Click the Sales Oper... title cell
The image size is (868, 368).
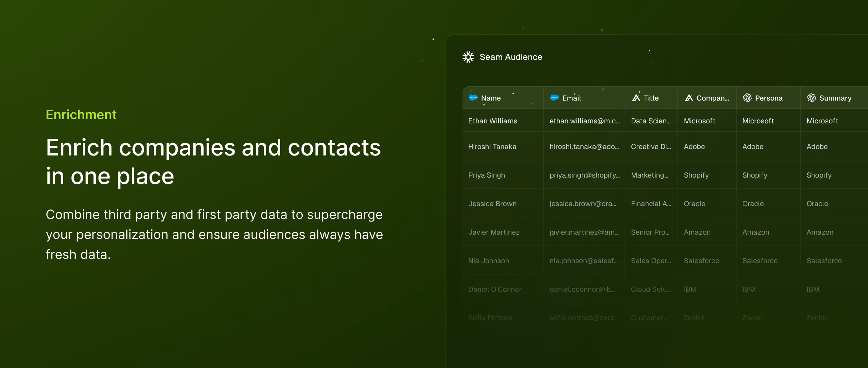coord(651,261)
